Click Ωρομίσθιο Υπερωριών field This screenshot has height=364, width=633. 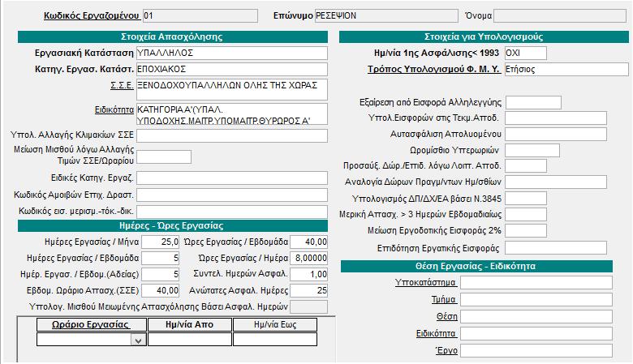(532, 150)
